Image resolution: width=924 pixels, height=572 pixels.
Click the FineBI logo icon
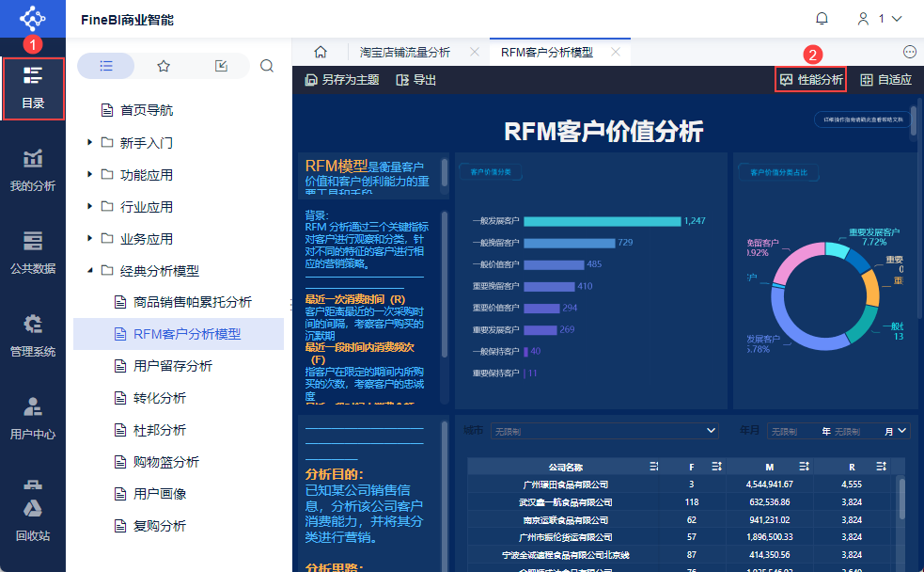click(32, 18)
